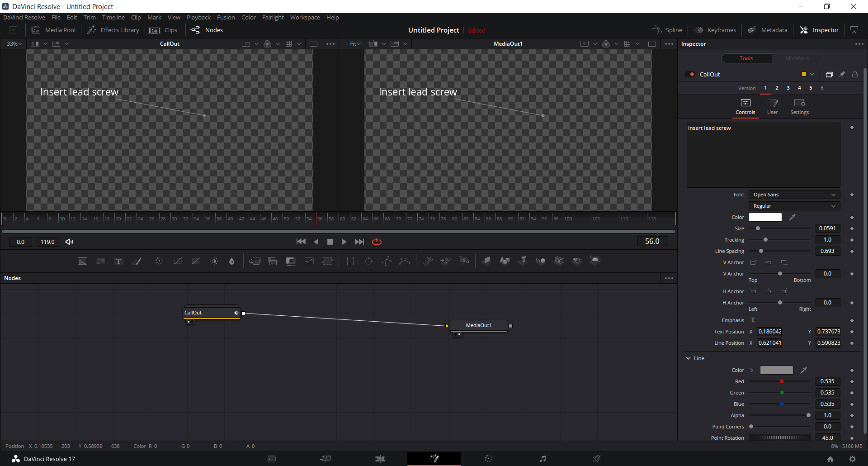Add a Color Corrector tool
868x466 pixels.
[159, 261]
